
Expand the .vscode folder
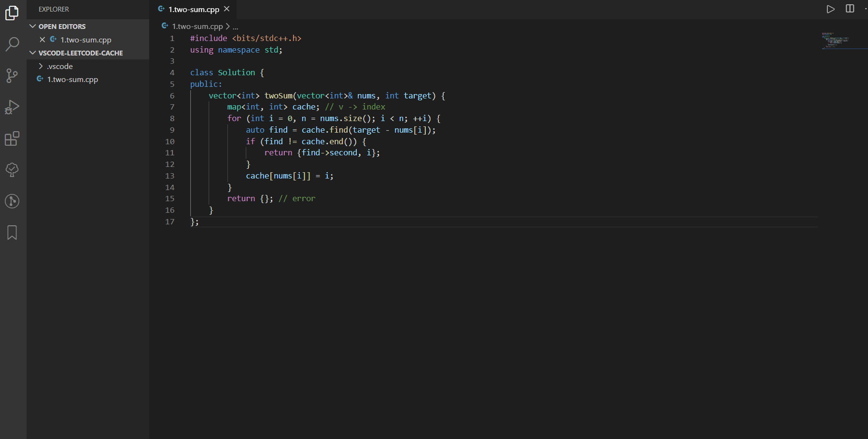[42, 66]
